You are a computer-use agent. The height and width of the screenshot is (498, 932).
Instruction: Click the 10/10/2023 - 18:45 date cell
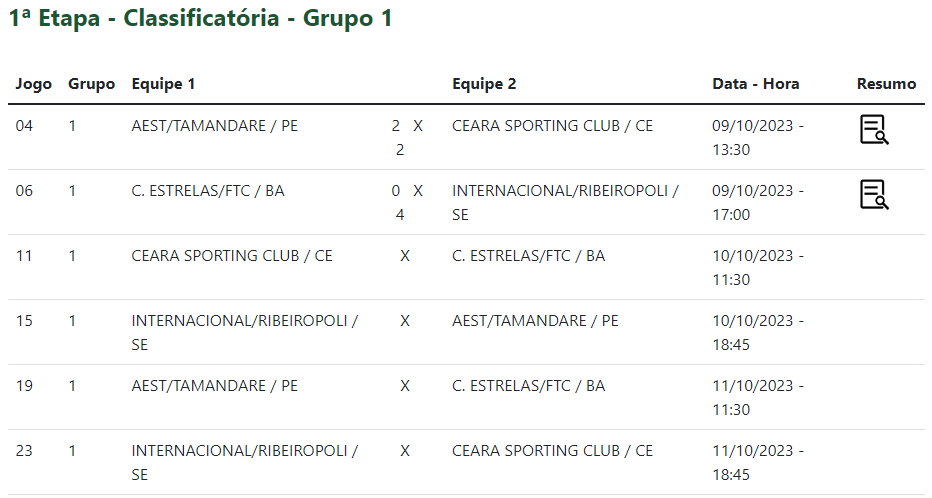(758, 333)
